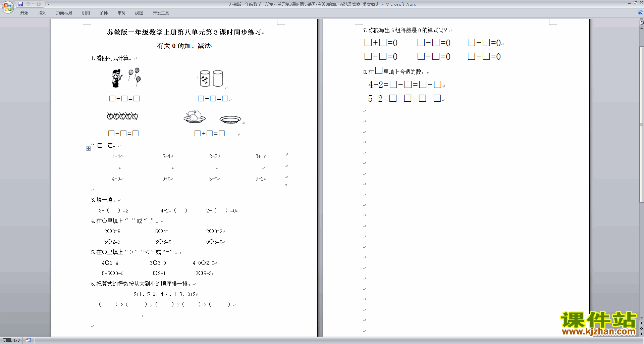Click the expression list 2+1、5-0、4-4
Screen dimensions: 644x344
point(165,294)
